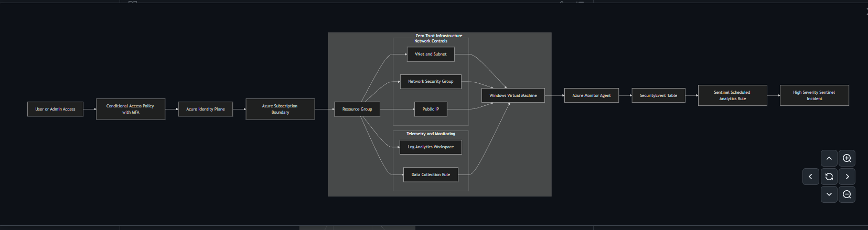
Task: Click the 'Data Collection Rule' node
Action: (431, 174)
